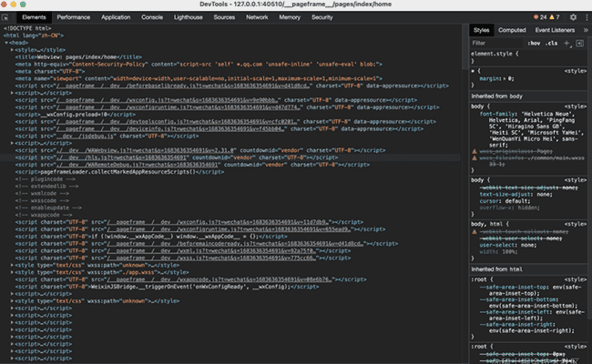The width and height of the screenshot is (592, 364).
Task: Activate the inspect element picker icon
Action: (x=5, y=17)
